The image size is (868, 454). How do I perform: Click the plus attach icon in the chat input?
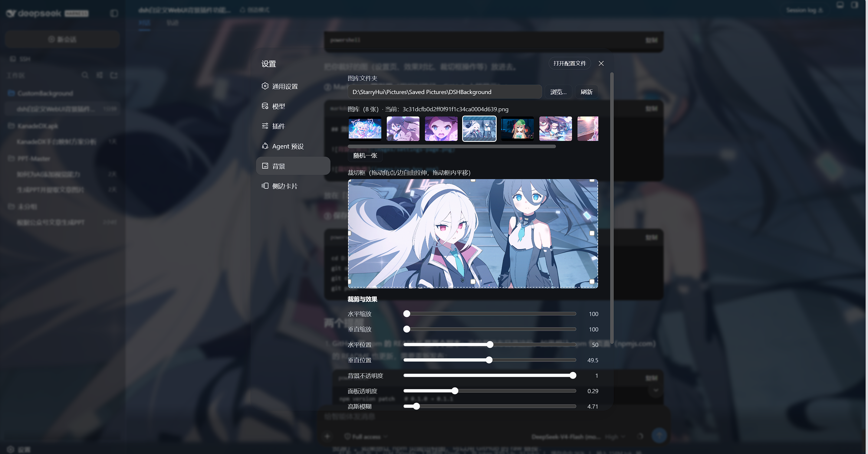click(x=327, y=436)
